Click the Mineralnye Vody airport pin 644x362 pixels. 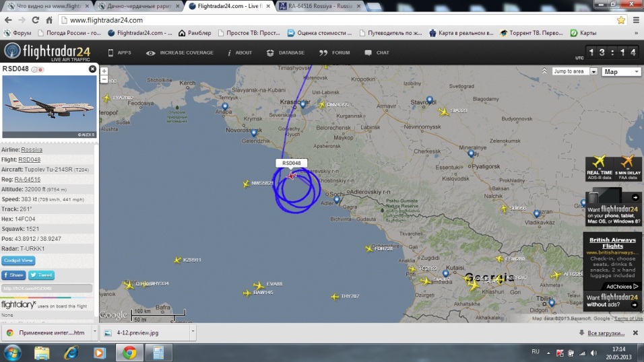pos(471,154)
